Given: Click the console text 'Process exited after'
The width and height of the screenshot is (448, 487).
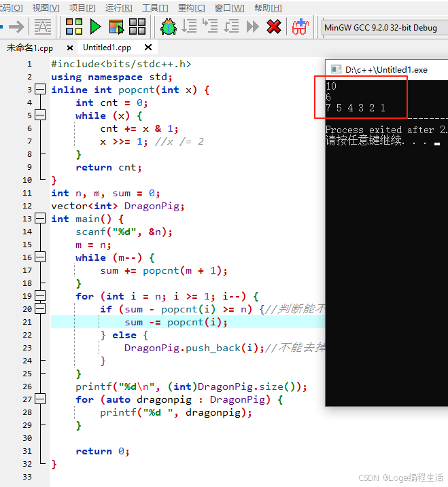Looking at the screenshot, I should click(379, 130).
